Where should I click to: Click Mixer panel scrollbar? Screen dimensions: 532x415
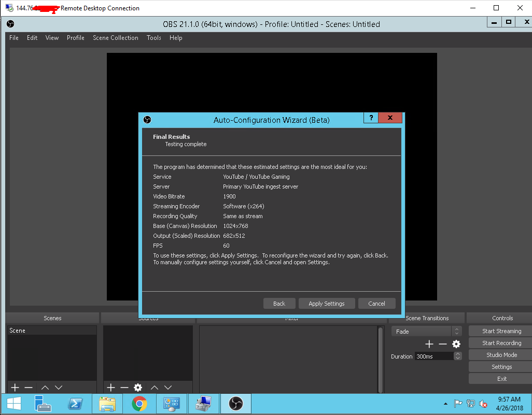click(381, 360)
